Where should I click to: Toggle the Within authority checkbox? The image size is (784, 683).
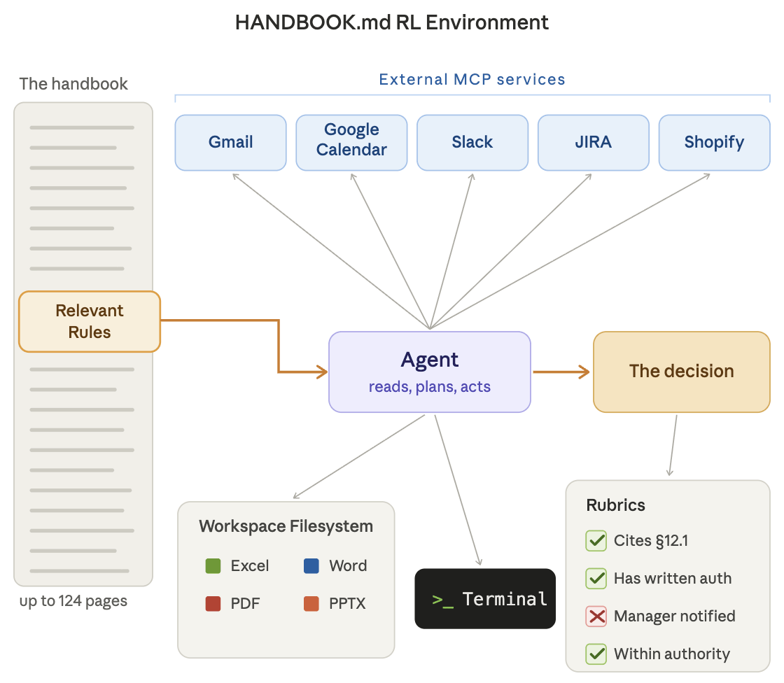coord(596,654)
